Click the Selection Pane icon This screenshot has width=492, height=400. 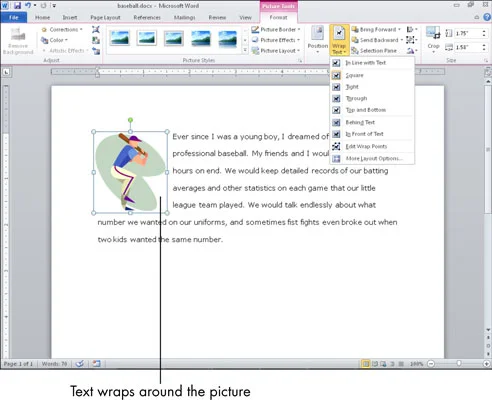(355, 51)
